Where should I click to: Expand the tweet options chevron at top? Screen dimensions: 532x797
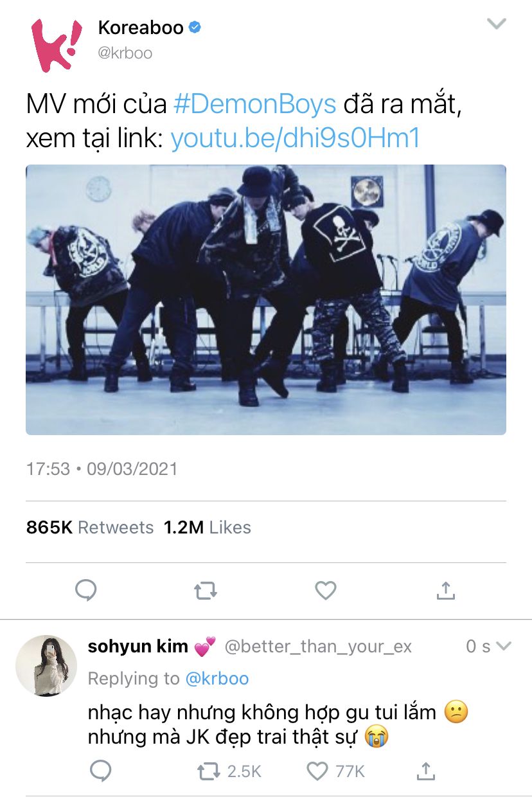tap(497, 24)
